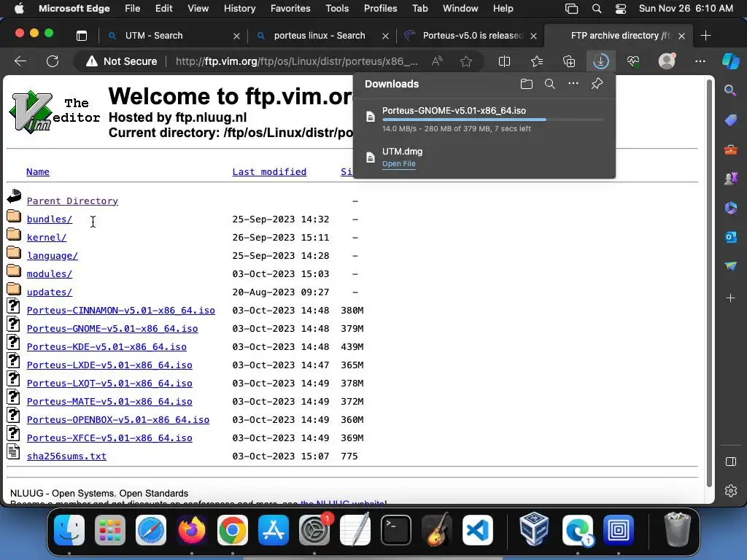Open the History menu
The height and width of the screenshot is (560, 747).
click(x=239, y=9)
